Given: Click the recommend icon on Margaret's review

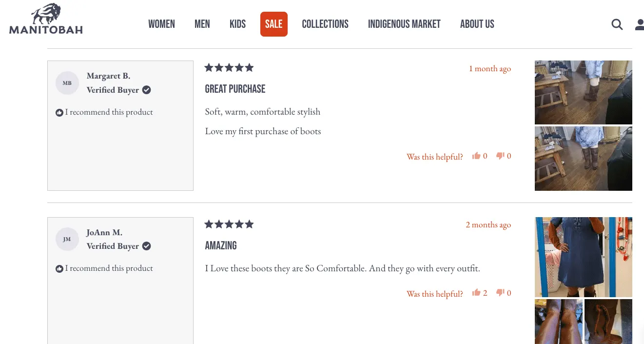Looking at the screenshot, I should coord(59,112).
